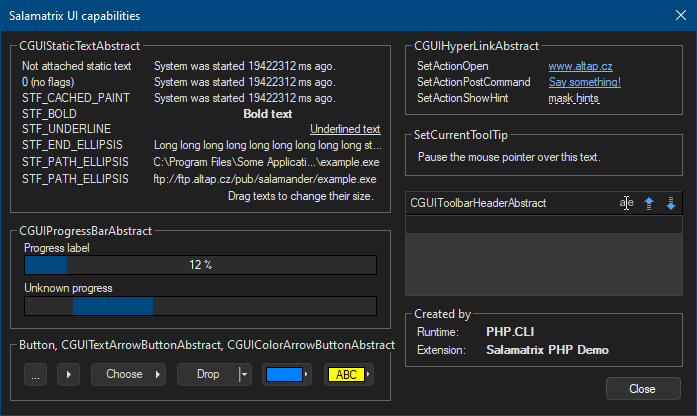Click the mask hints link

(574, 98)
